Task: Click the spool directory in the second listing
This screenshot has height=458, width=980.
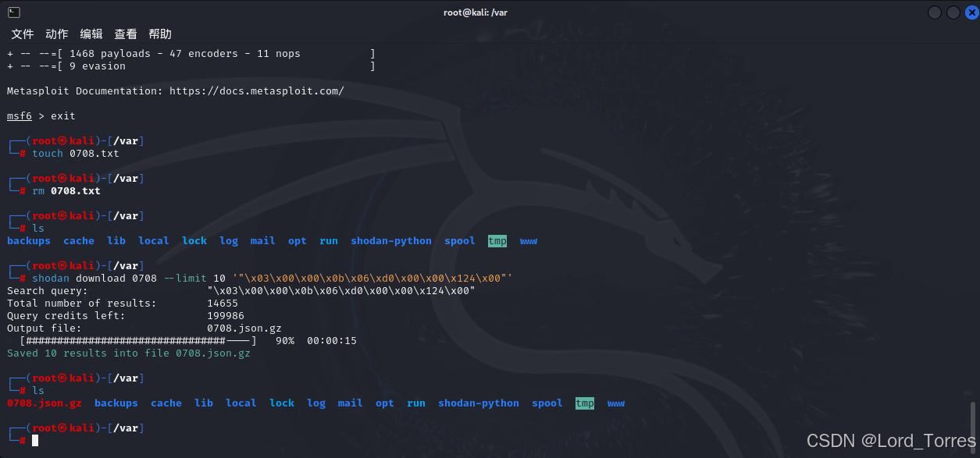Action: click(x=547, y=403)
